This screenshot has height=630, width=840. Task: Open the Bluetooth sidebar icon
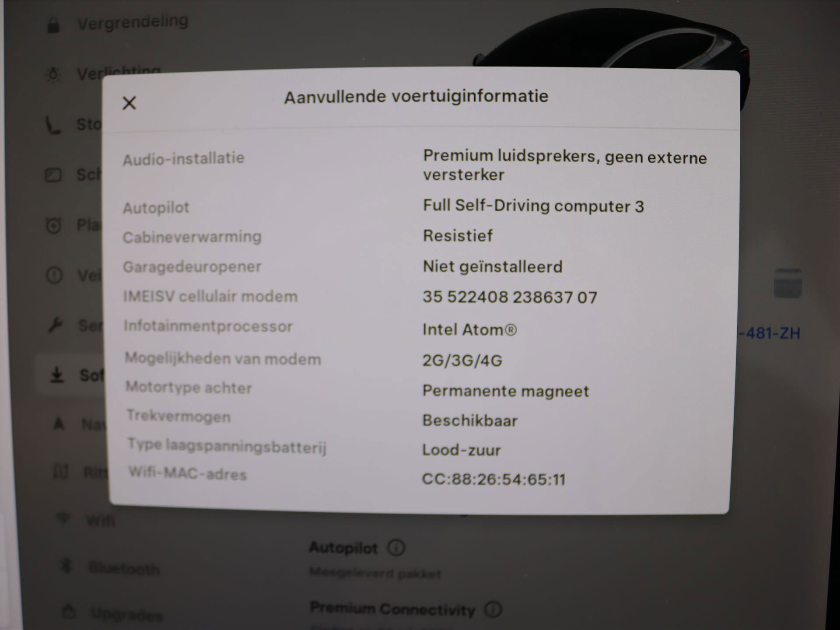(x=66, y=566)
